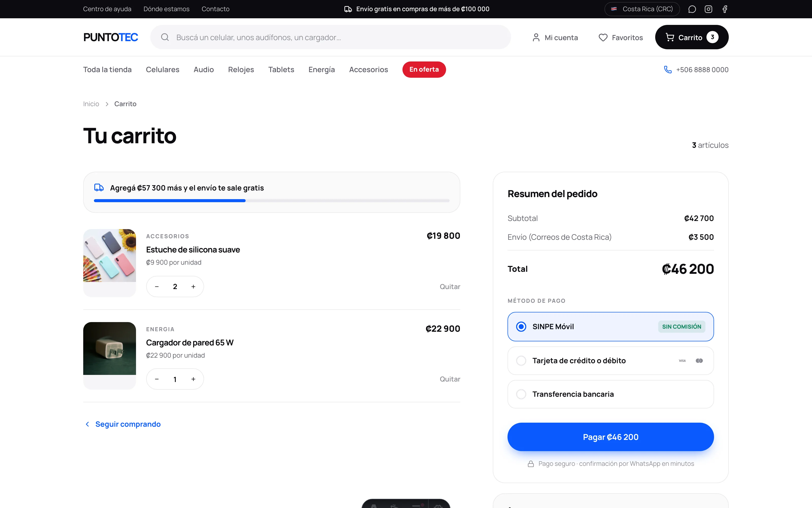Screen dimensions: 812x508
Task: Click the back arrow next to Seguir comprando
Action: tap(87, 424)
